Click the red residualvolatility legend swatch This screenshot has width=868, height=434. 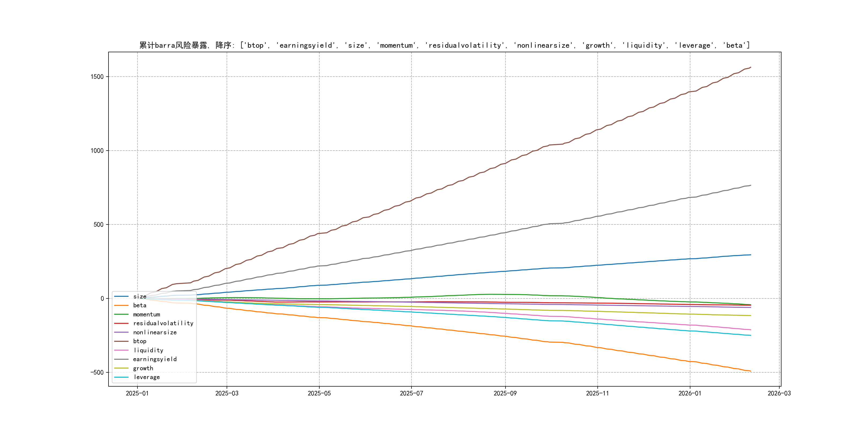pyautogui.click(x=121, y=323)
